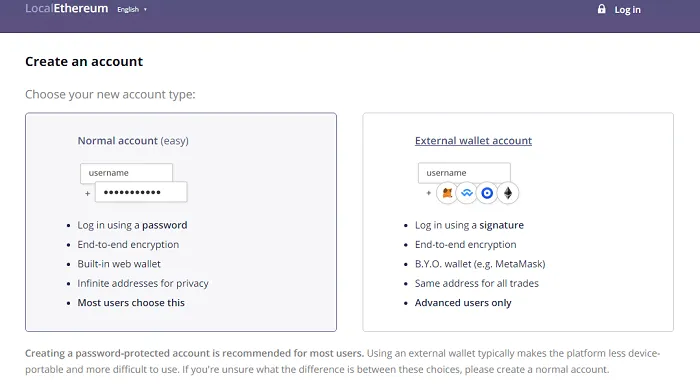This screenshot has width=700, height=389.
Task: Click username field in Normal account
Action: 126,173
